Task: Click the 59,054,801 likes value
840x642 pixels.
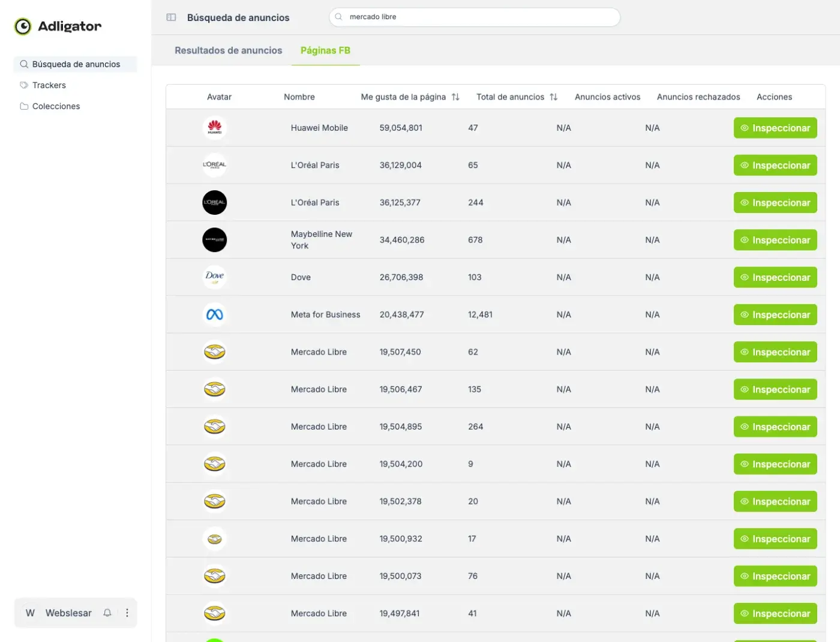Action: click(401, 128)
